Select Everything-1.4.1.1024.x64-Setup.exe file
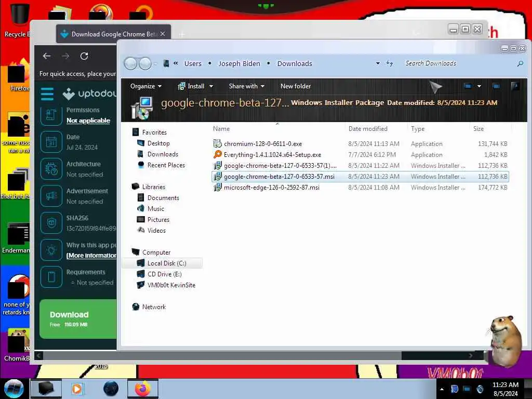 coord(360,155)
